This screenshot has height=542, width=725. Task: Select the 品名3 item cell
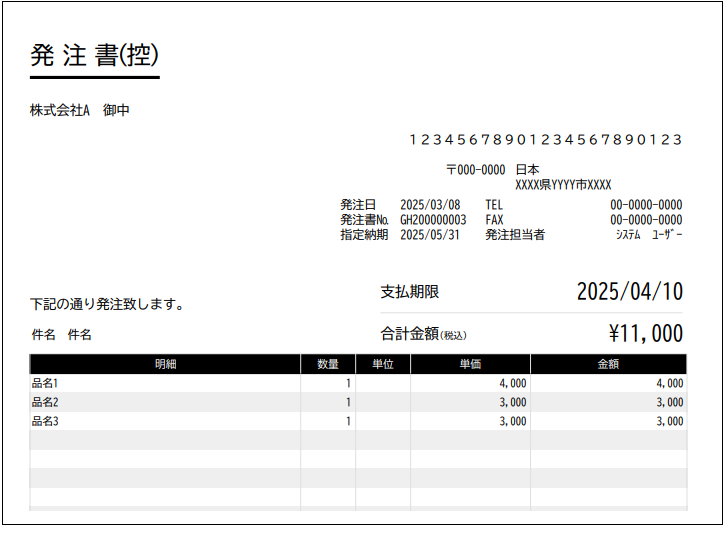tap(165, 421)
